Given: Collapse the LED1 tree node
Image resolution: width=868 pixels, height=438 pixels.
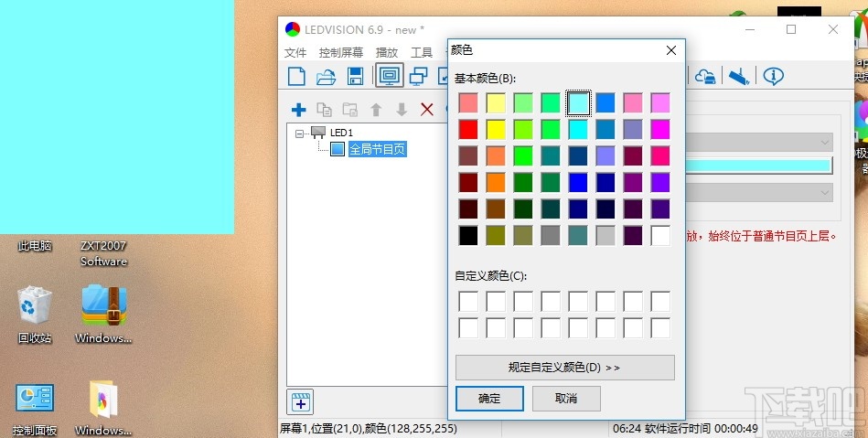Looking at the screenshot, I should (299, 134).
